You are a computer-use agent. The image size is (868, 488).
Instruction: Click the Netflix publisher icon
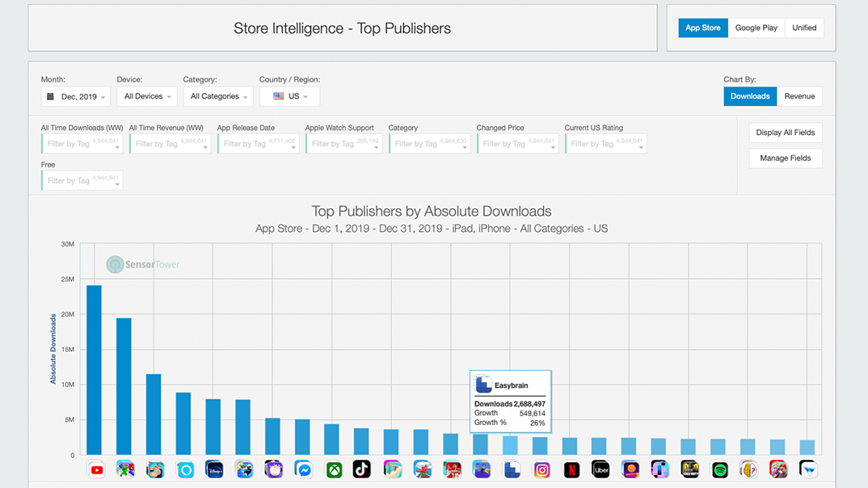(x=571, y=469)
